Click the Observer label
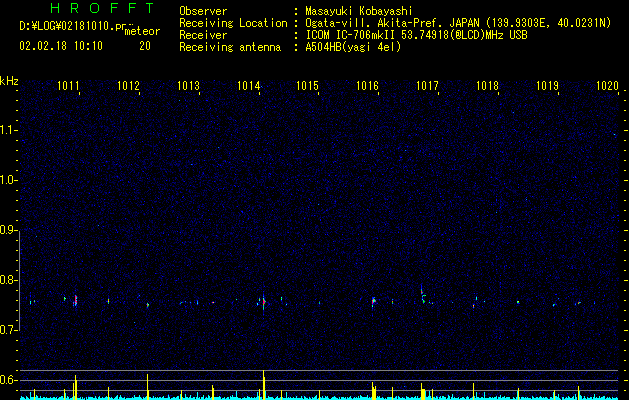Viewport: 629px width, 400px height. (203, 11)
